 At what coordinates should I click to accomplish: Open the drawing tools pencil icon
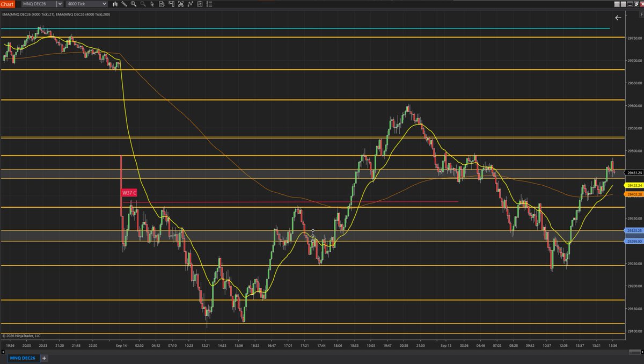(124, 4)
